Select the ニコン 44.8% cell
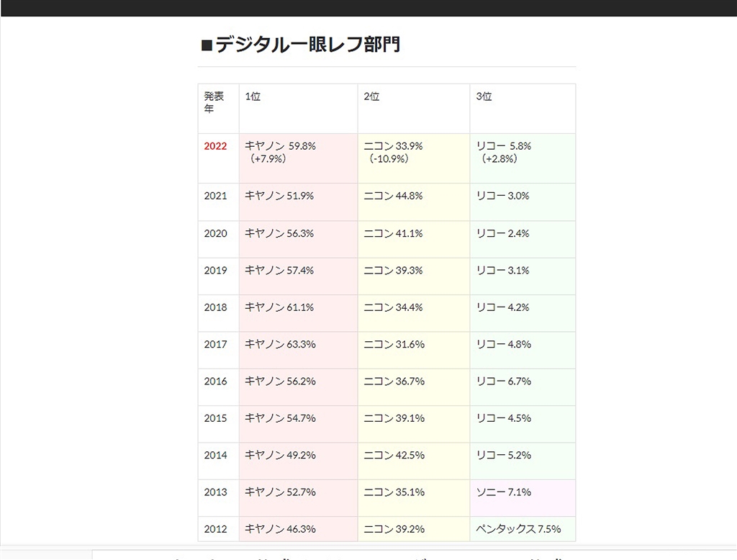Viewport: 737px width, 560px height. (x=393, y=196)
